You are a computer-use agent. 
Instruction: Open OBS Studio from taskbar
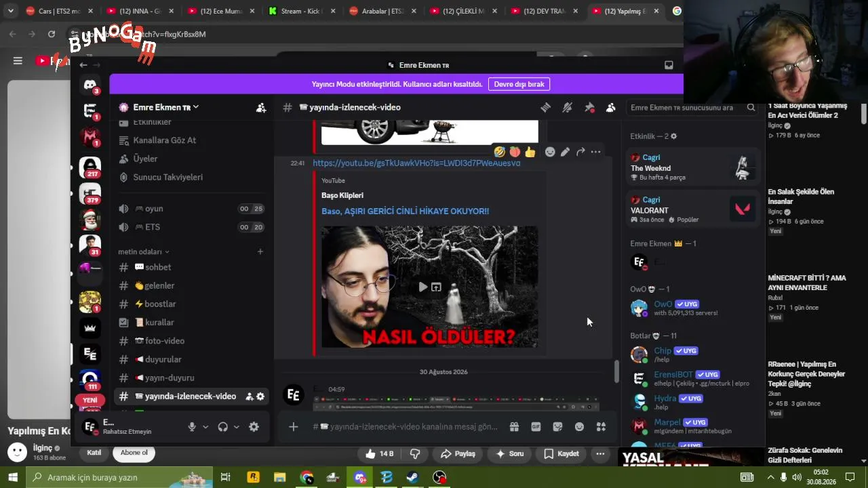pos(439,477)
